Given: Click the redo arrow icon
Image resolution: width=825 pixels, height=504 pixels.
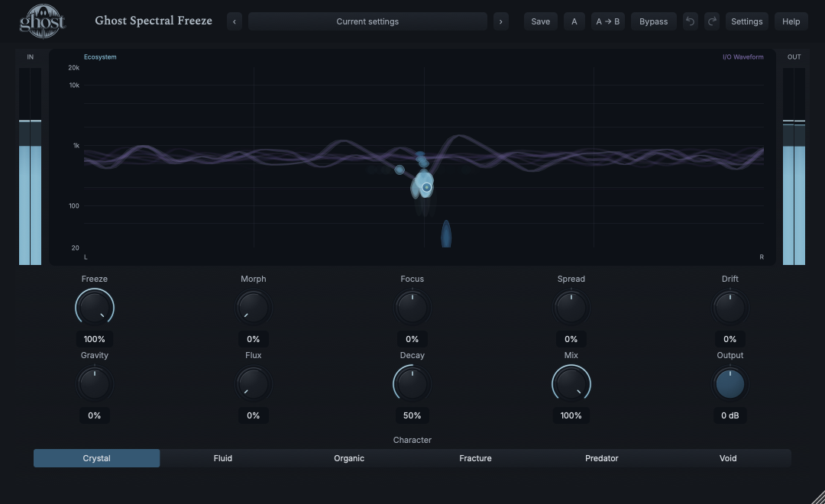Looking at the screenshot, I should (x=712, y=21).
